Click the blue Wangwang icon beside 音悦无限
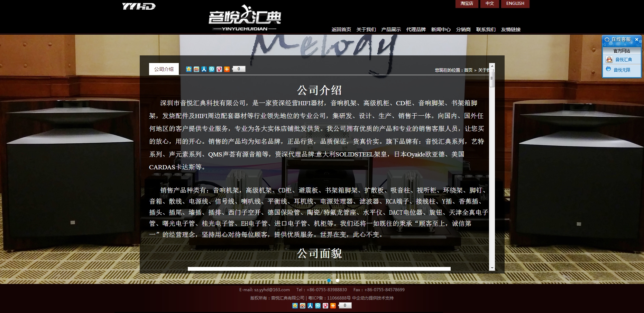Screen dimensions: 644x313 (608, 69)
